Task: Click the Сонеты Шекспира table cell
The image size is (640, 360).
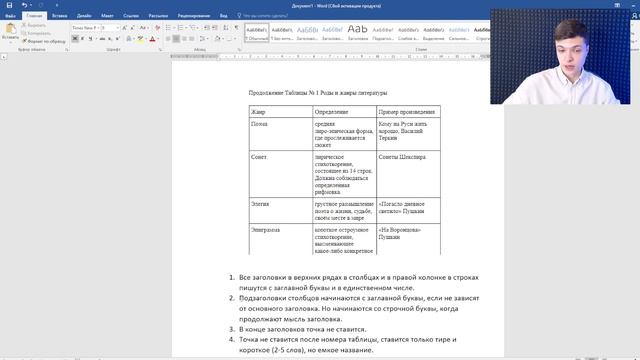Action: tap(408, 174)
